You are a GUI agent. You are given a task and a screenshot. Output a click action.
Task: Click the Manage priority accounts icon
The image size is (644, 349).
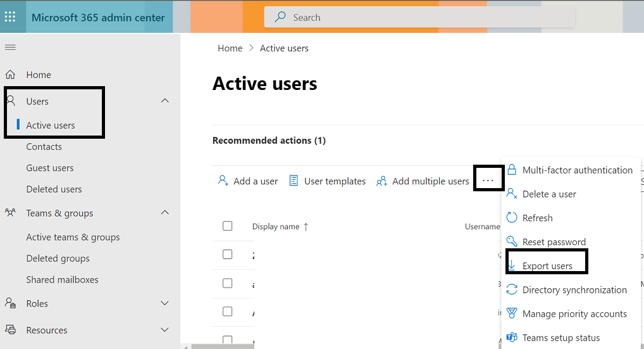click(x=512, y=314)
